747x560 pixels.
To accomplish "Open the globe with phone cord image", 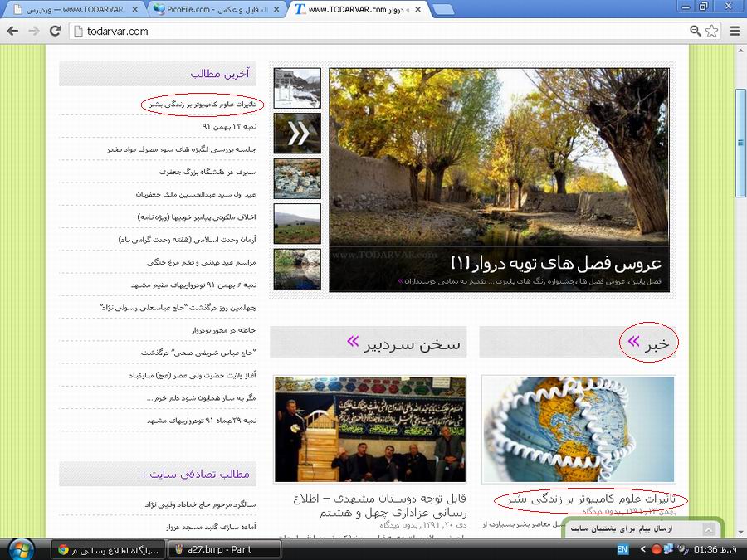I will (x=579, y=430).
